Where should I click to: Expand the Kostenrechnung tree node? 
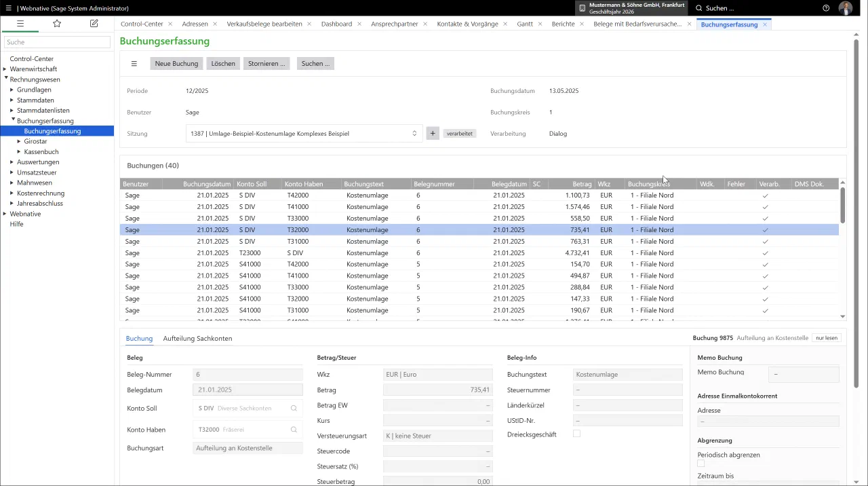point(12,193)
